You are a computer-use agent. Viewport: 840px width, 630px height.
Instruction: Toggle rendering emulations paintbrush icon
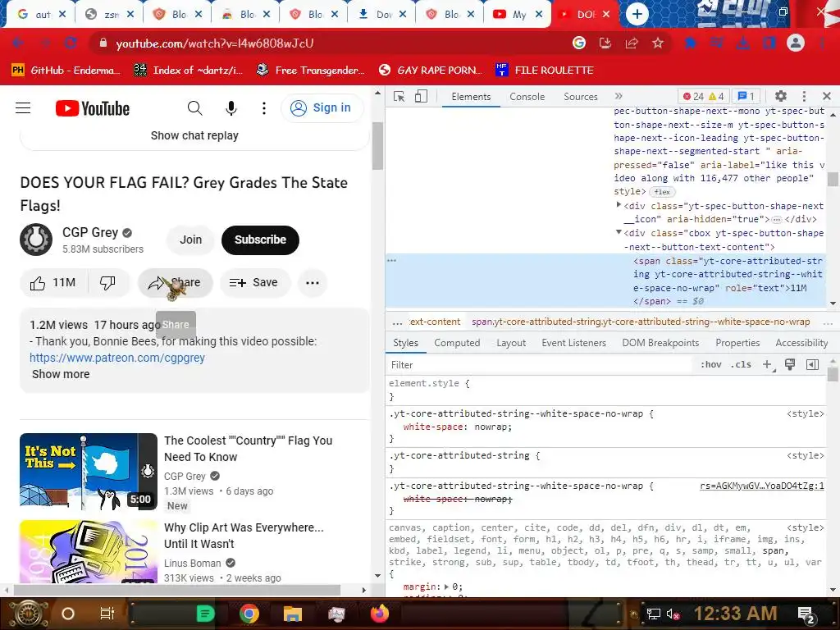coord(790,365)
